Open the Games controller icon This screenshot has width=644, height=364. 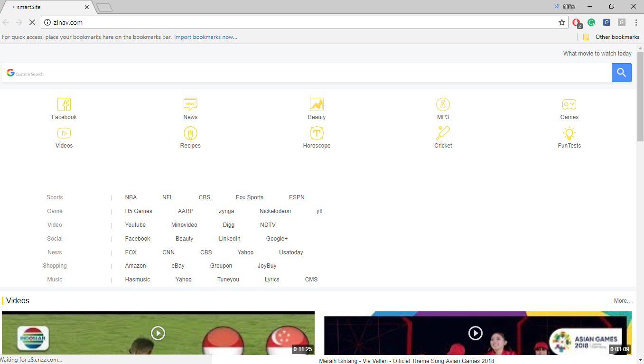click(569, 104)
